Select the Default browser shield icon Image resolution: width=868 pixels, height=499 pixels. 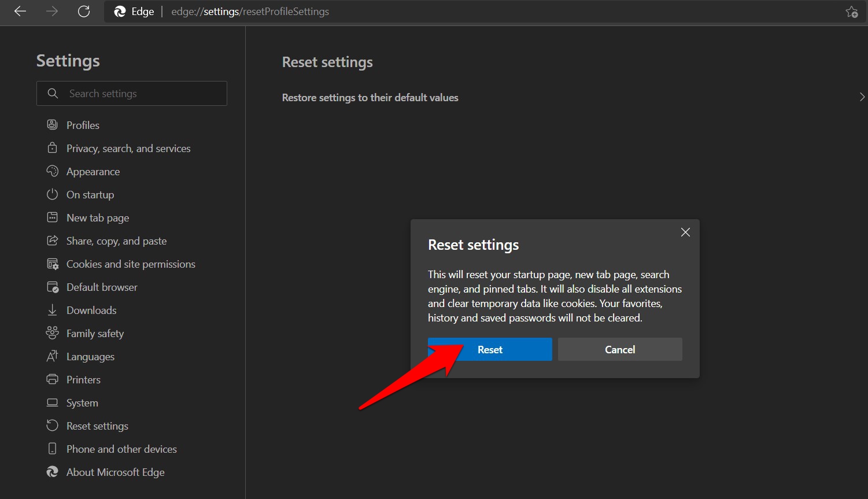(x=52, y=287)
